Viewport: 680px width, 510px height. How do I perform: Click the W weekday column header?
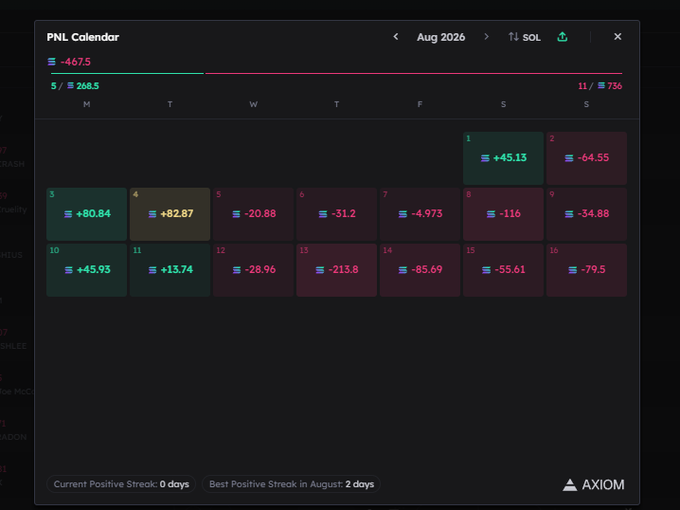tap(253, 104)
